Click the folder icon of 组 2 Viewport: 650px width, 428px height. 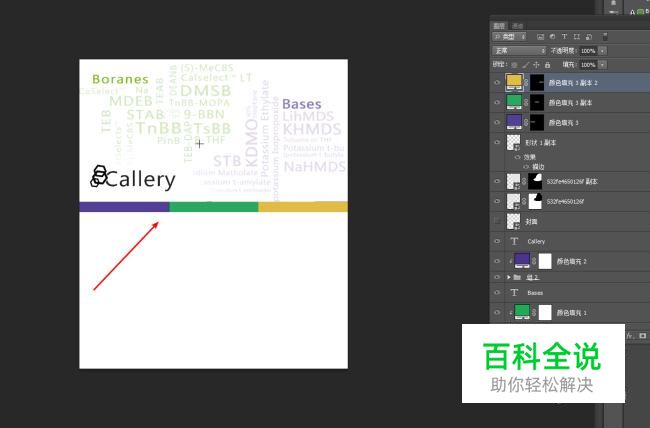click(517, 277)
